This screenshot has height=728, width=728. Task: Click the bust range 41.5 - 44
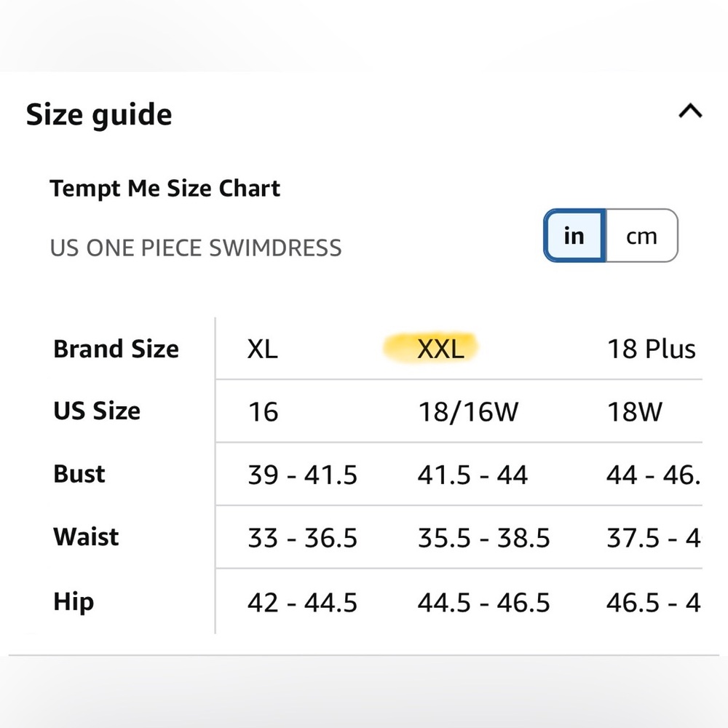click(472, 474)
